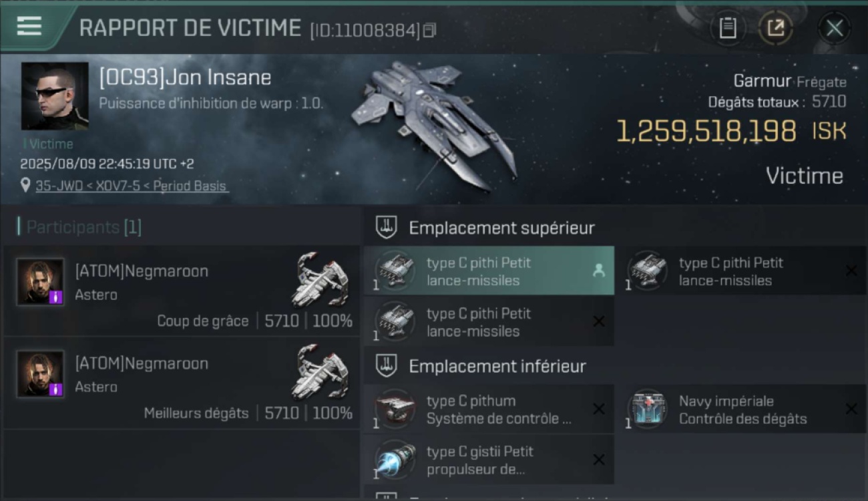Click the clipboard report icon

[x=728, y=28]
